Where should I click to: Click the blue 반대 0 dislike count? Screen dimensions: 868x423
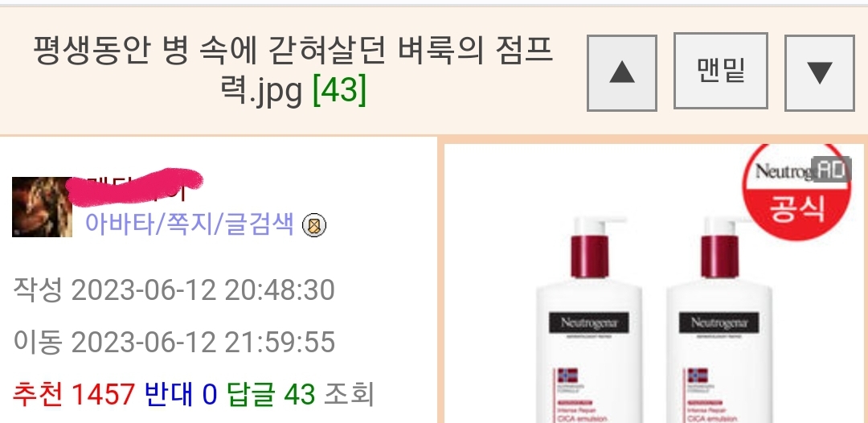tap(181, 394)
